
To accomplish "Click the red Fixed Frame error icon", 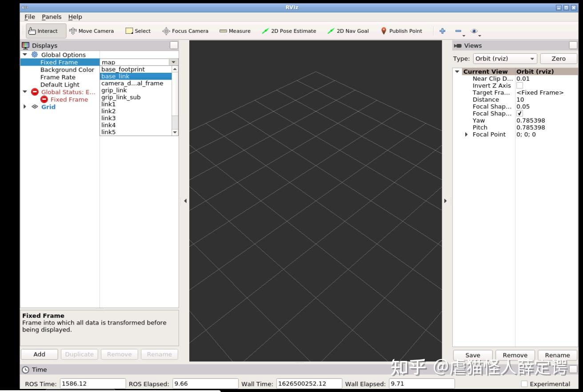I will [x=44, y=99].
